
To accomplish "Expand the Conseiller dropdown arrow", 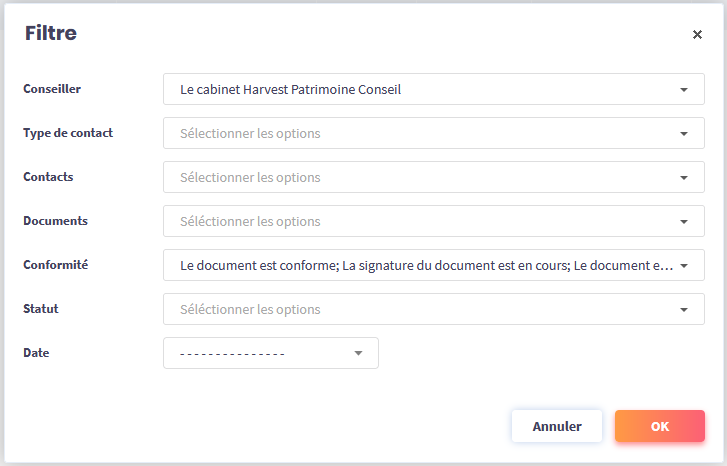I will pyautogui.click(x=684, y=90).
